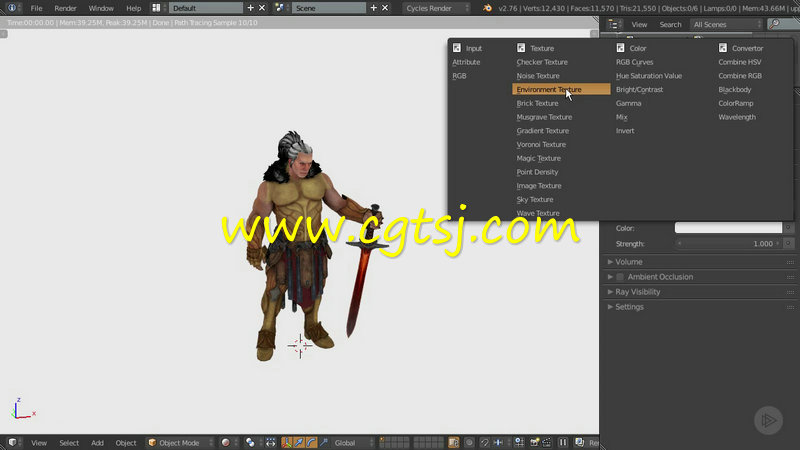Open the Help menu

(x=134, y=8)
